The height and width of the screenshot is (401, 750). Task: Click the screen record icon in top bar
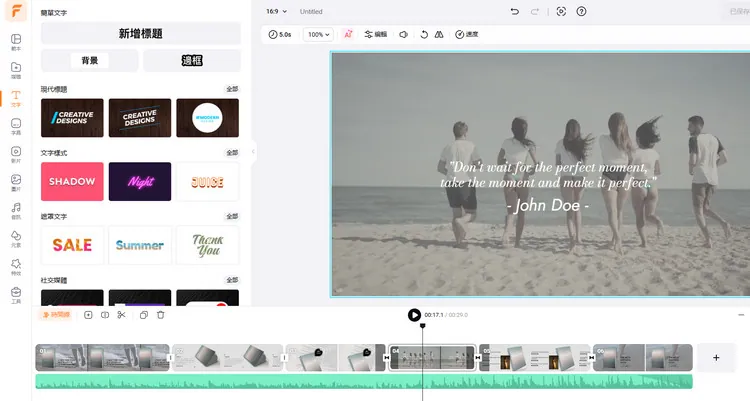pos(561,11)
